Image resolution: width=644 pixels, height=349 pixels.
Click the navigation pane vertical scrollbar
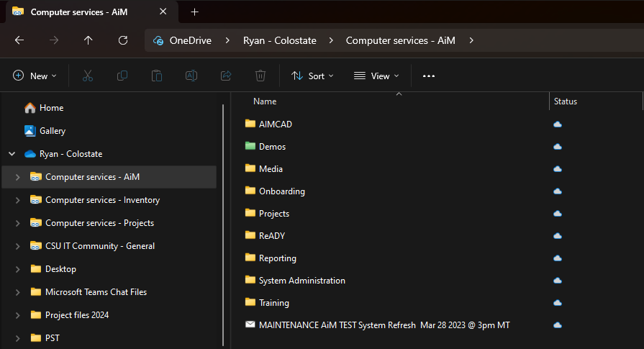click(x=223, y=225)
